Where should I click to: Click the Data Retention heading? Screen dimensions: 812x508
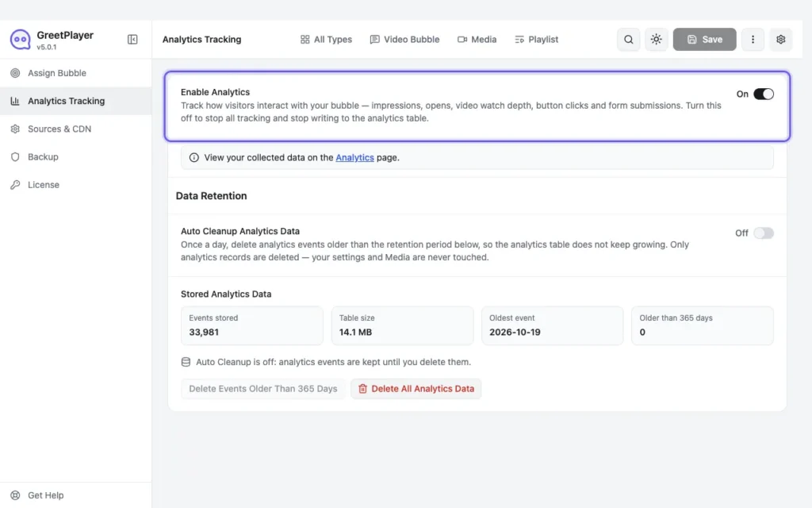point(211,196)
